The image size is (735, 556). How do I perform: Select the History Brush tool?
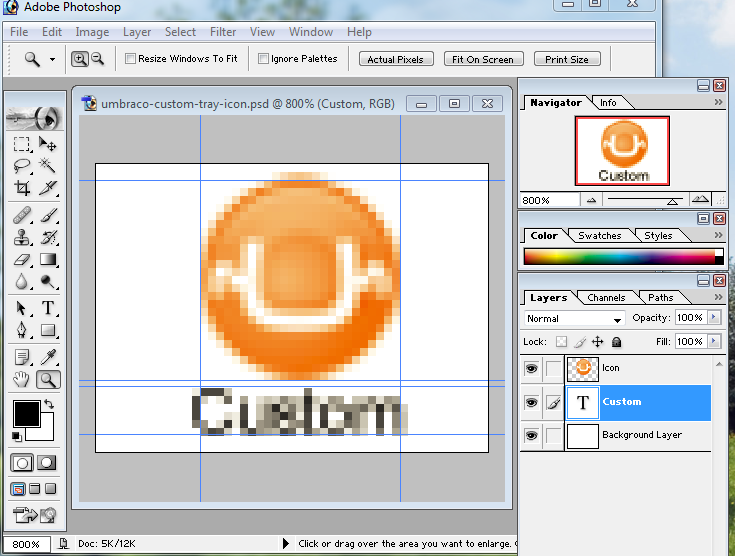tap(47, 237)
